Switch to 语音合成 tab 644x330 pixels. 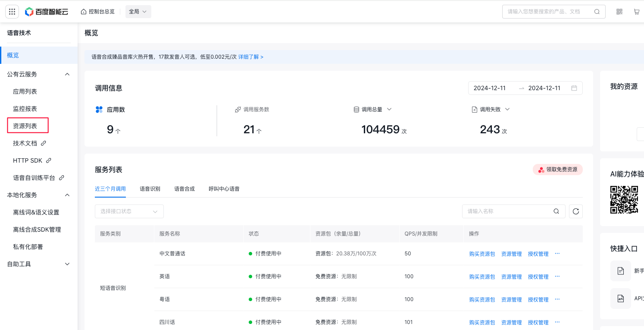tap(184, 189)
